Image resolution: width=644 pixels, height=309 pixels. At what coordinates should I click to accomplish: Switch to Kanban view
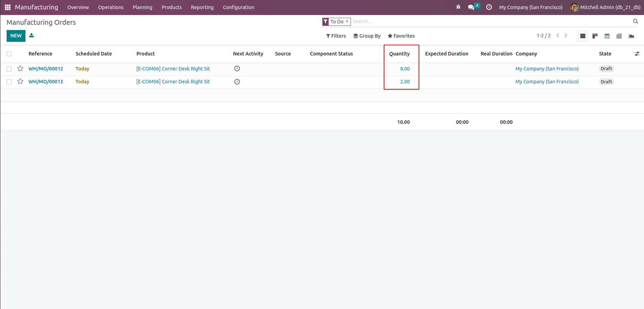click(x=595, y=36)
